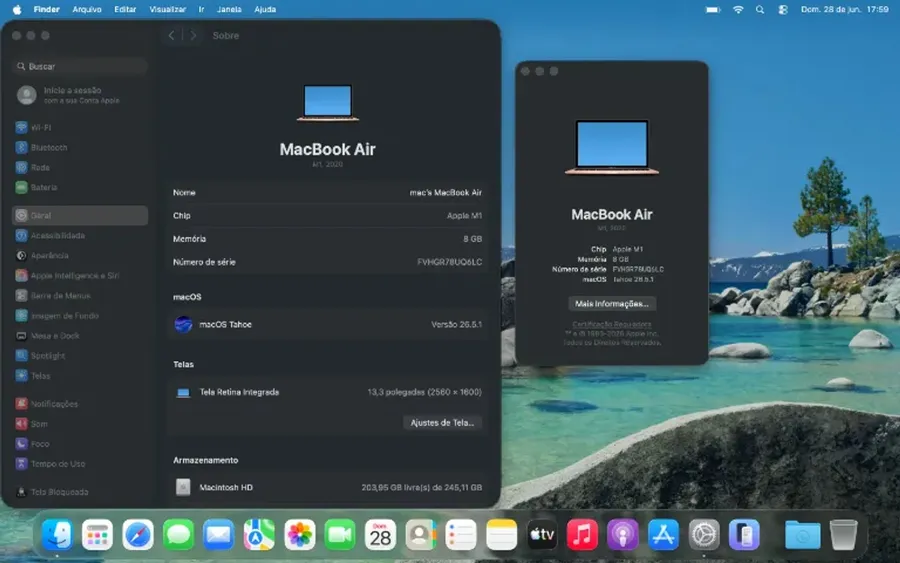
Task: Open Finder from the Dock
Action: point(57,535)
